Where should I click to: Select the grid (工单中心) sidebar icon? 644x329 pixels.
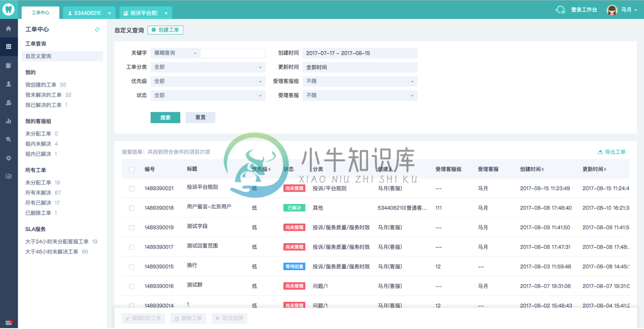9,46
